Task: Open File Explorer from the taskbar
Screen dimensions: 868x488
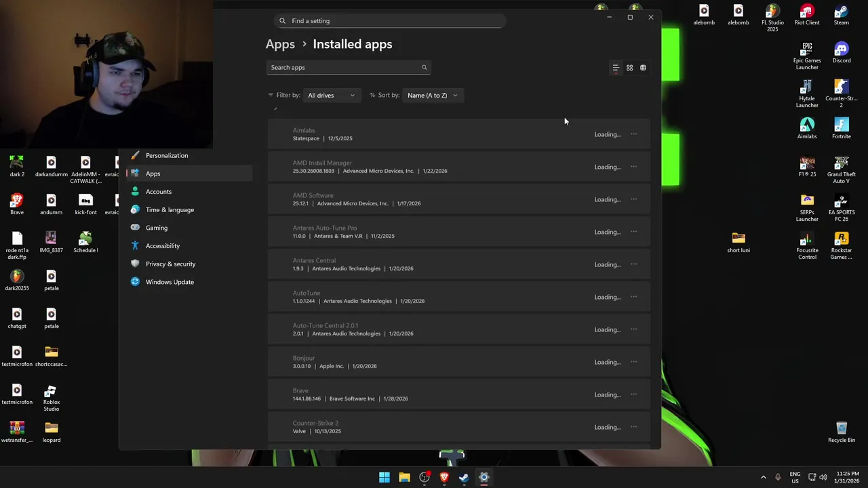Action: click(404, 477)
